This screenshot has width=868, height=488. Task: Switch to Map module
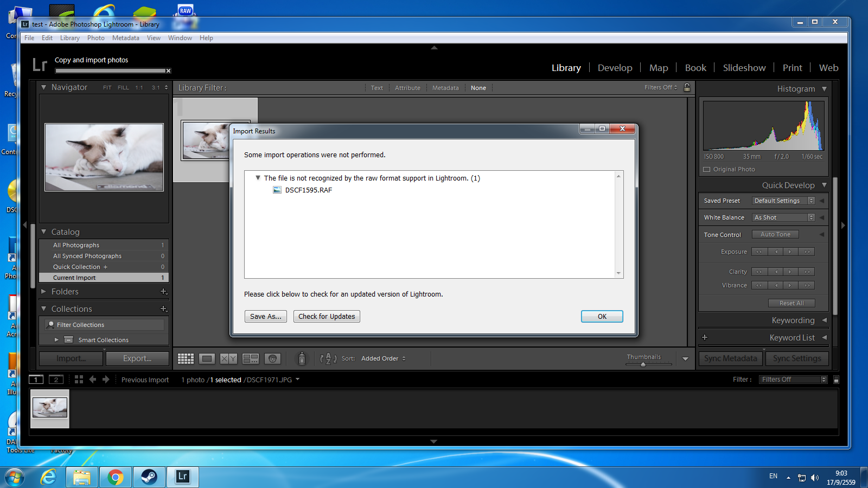659,68
